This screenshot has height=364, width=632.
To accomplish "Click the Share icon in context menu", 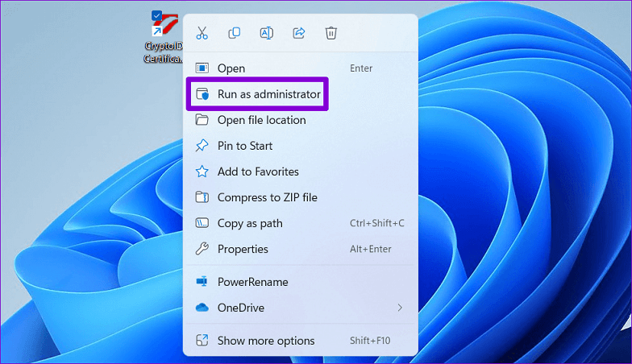I will [x=298, y=33].
